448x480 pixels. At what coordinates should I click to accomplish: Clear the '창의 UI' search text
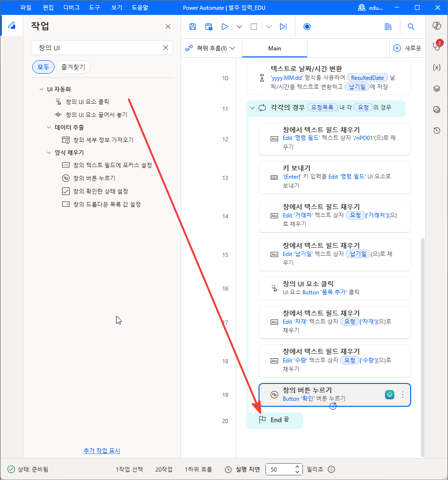click(x=166, y=48)
